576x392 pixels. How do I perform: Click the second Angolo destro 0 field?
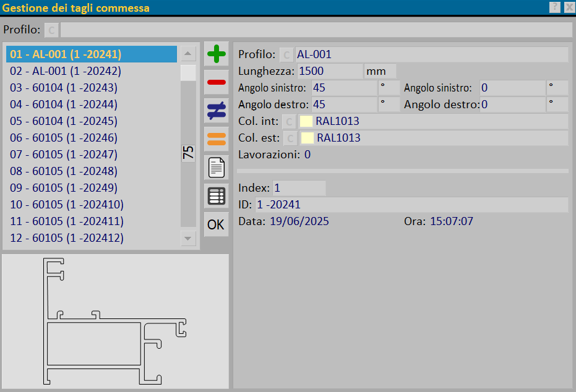[512, 104]
